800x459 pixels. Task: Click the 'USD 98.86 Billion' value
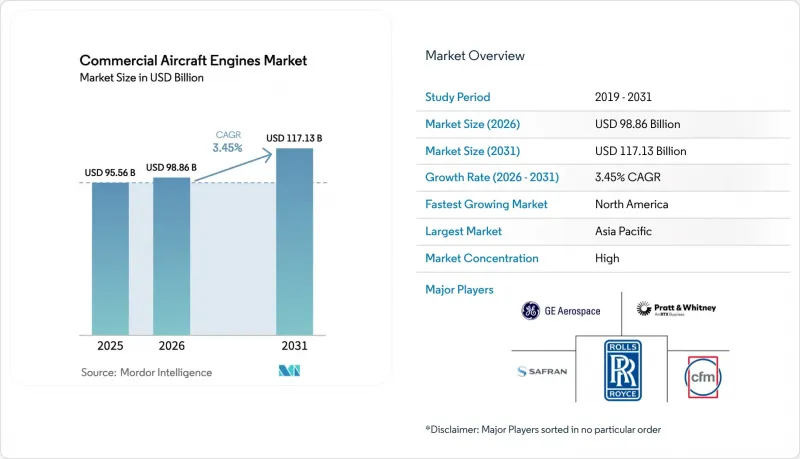[637, 124]
